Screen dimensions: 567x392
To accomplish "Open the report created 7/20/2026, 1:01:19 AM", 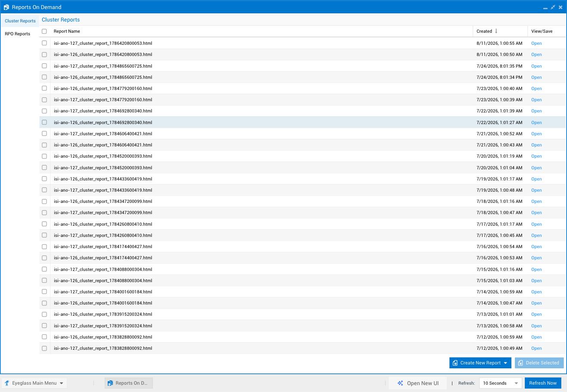I will (x=536, y=156).
